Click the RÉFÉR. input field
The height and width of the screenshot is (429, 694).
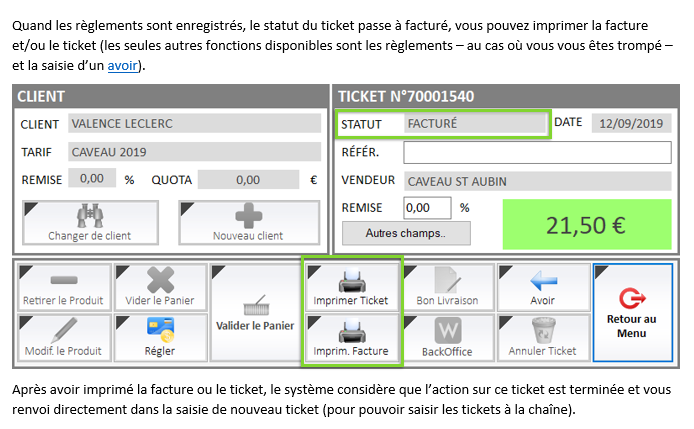(536, 152)
